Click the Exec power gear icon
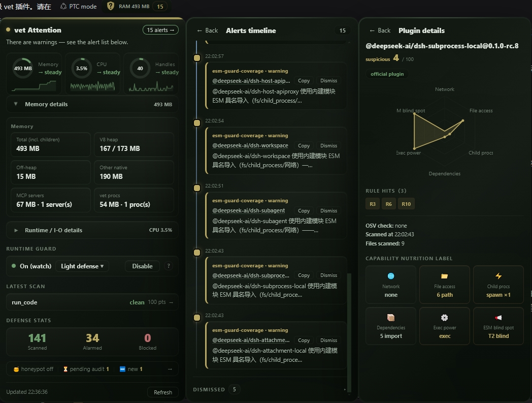The width and height of the screenshot is (532, 403). pos(445,318)
